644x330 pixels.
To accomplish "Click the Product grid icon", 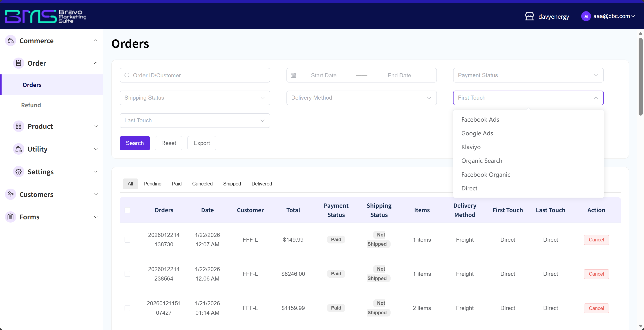I will click(x=18, y=126).
